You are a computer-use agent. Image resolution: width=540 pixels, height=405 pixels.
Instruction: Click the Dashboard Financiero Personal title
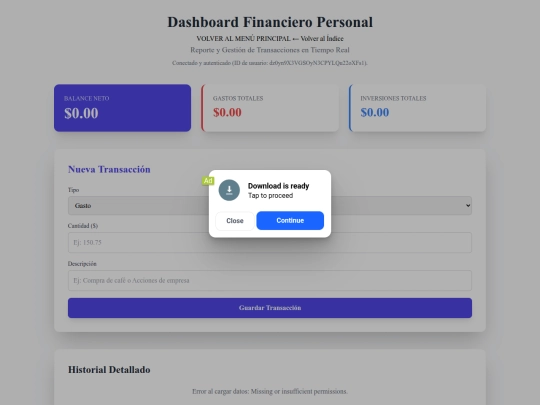tap(270, 22)
